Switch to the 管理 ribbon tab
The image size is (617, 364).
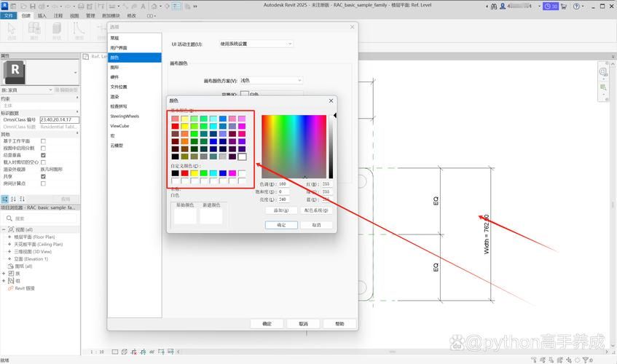click(x=90, y=16)
